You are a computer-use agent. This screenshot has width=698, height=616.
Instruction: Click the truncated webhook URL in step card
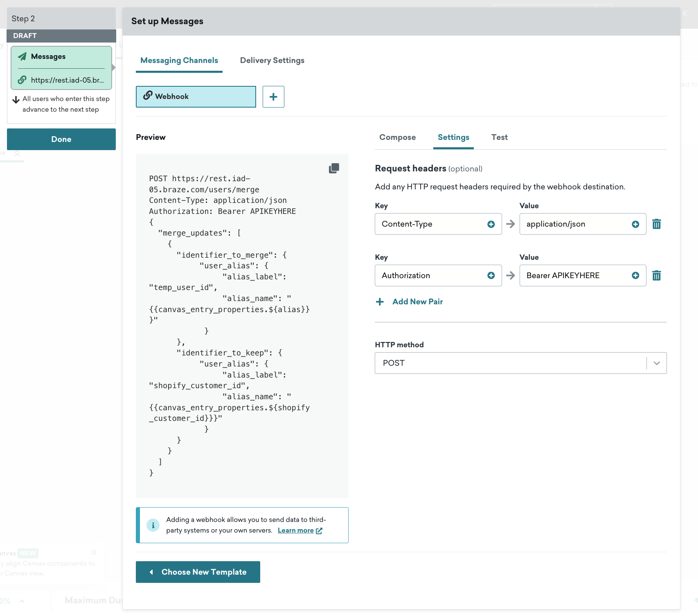pyautogui.click(x=68, y=80)
